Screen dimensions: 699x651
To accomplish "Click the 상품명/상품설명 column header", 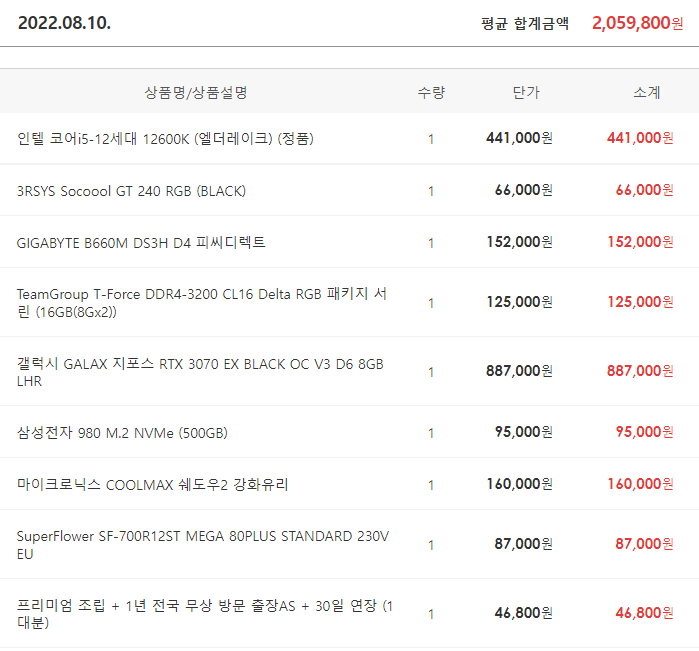I will click(x=196, y=92).
